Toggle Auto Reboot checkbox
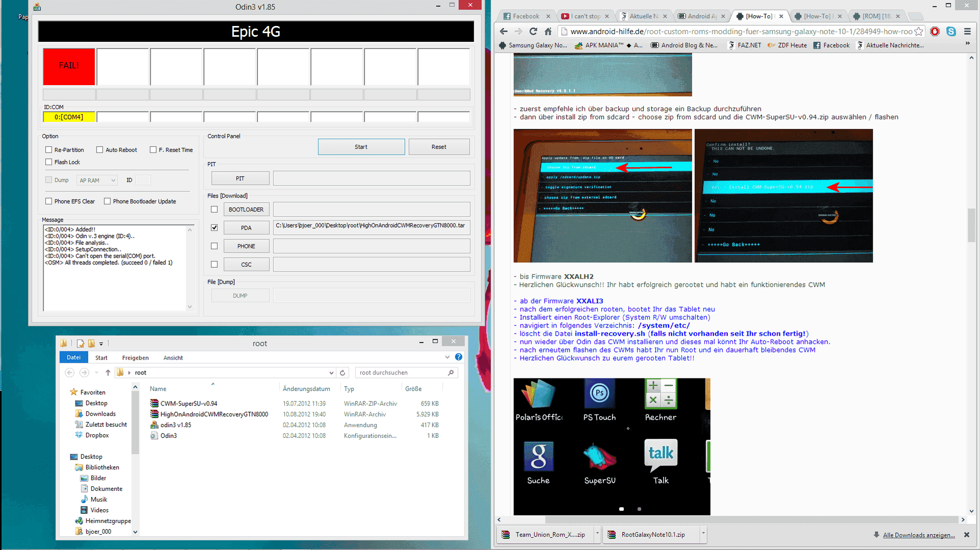This screenshot has width=980, height=550. [100, 150]
